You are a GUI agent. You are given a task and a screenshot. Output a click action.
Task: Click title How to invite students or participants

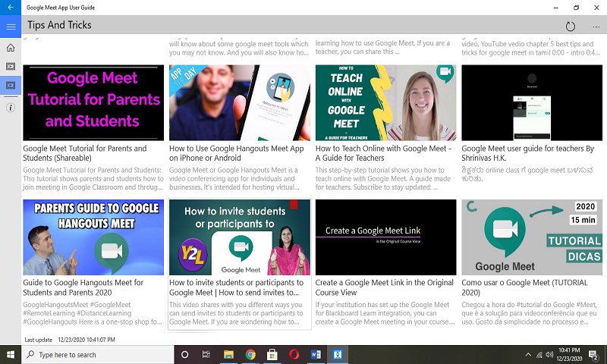(x=236, y=287)
